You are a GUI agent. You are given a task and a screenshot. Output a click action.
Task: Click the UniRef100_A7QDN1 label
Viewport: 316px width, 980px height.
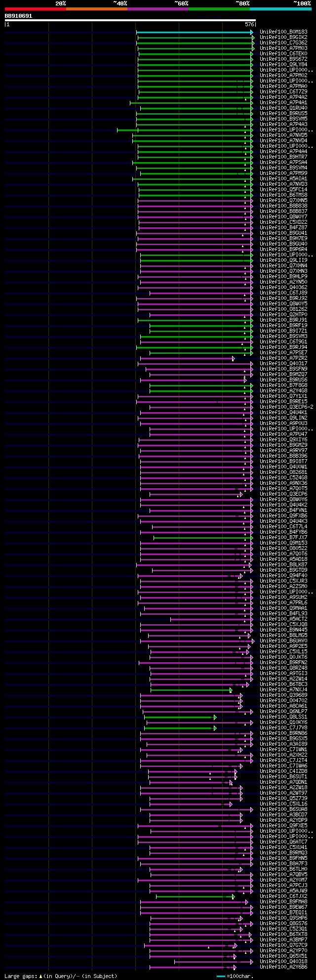tap(283, 782)
